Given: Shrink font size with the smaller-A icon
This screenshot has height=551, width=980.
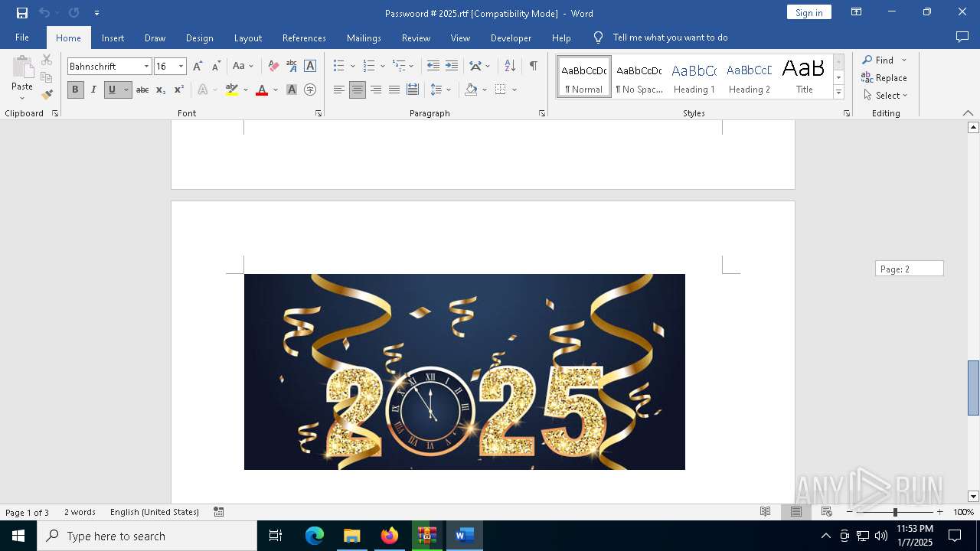Looking at the screenshot, I should point(216,66).
